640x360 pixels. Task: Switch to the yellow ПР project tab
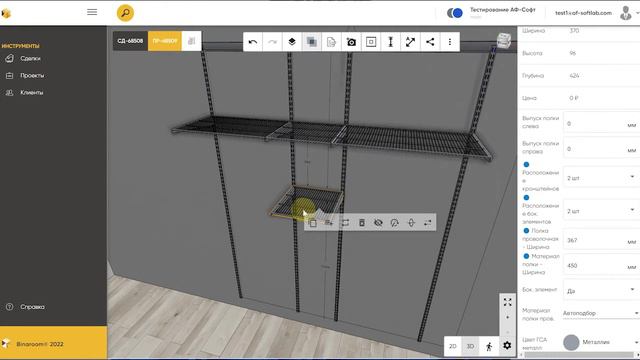(x=164, y=41)
